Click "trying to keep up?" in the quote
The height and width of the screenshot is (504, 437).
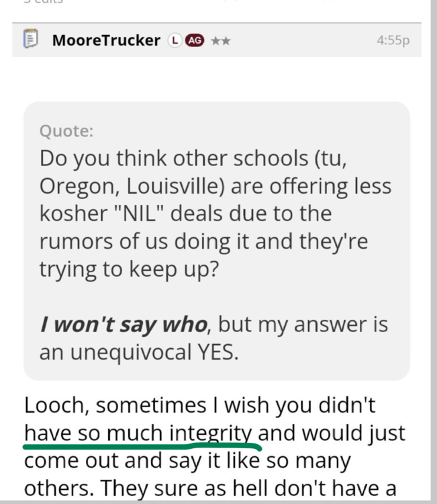(x=126, y=270)
